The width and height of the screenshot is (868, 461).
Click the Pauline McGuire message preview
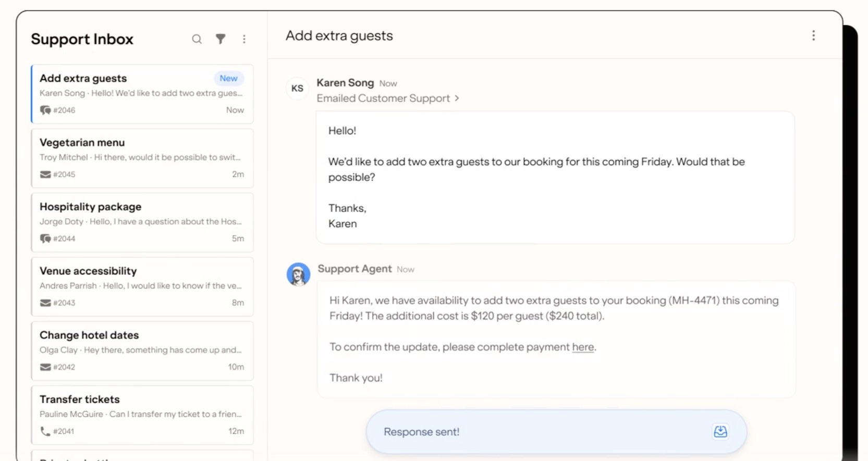tap(141, 414)
